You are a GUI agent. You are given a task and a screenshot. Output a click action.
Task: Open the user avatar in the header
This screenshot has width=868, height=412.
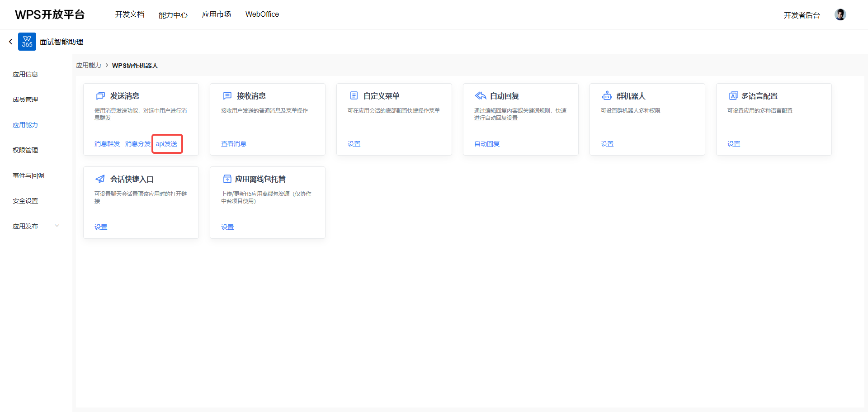[x=840, y=14]
